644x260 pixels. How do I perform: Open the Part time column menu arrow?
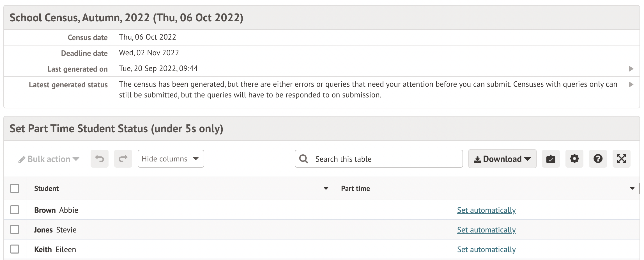pos(632,188)
